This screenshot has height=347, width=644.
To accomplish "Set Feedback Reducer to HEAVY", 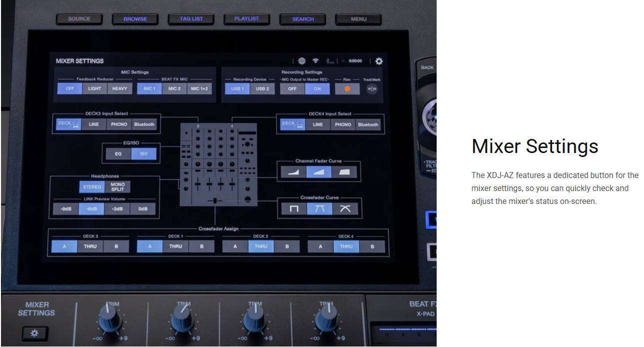I will (119, 88).
